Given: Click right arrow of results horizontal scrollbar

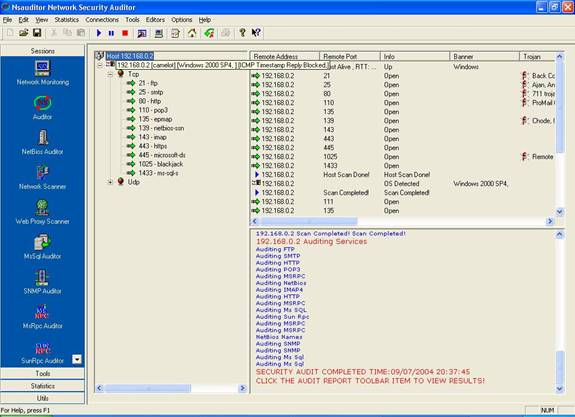Looking at the screenshot, I should click(x=549, y=221).
